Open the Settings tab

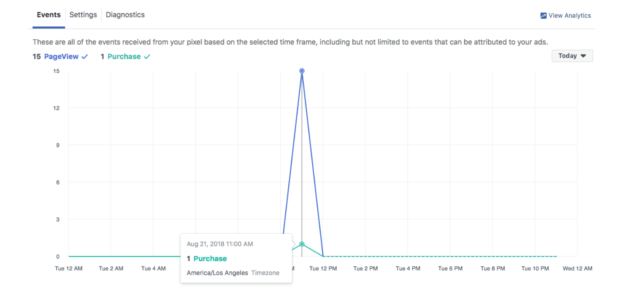pyautogui.click(x=83, y=15)
